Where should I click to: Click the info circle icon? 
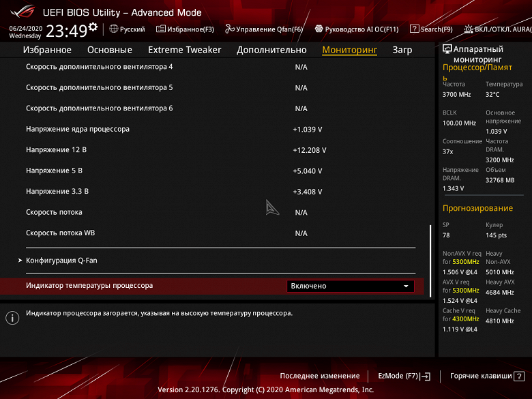[x=12, y=318]
